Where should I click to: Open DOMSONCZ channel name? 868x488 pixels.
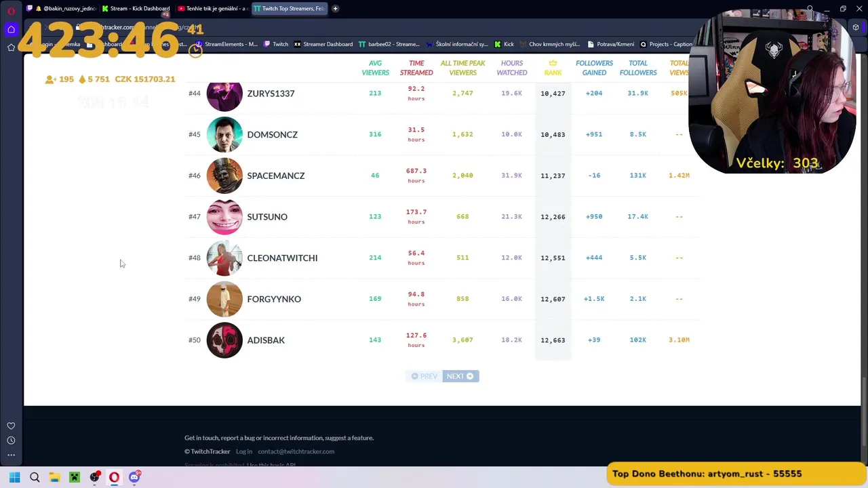[x=272, y=134]
